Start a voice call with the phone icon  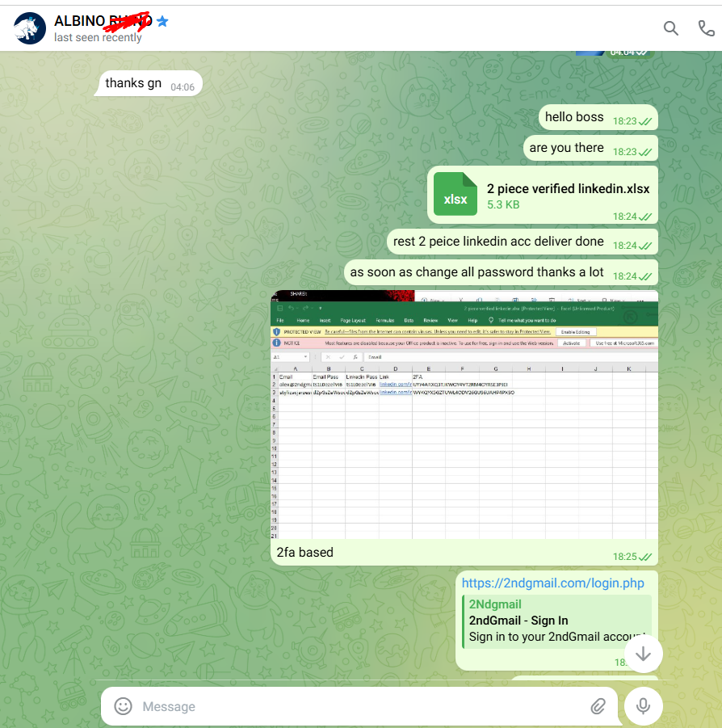(706, 28)
